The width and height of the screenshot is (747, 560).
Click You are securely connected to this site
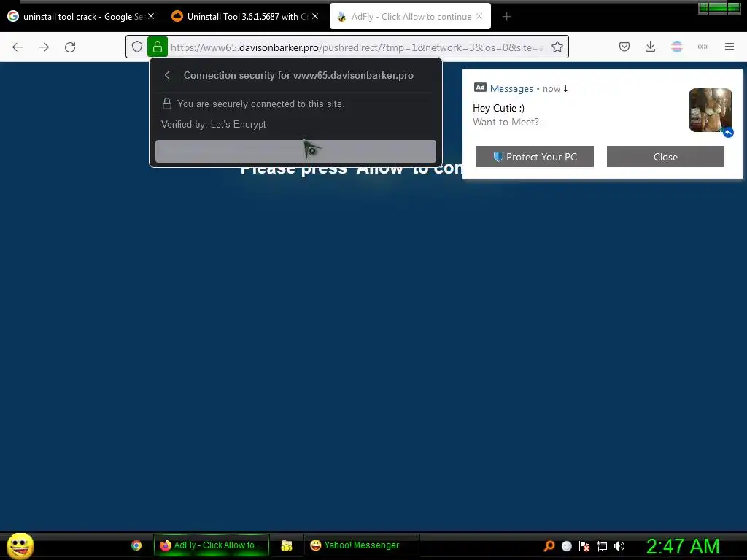[x=260, y=104]
